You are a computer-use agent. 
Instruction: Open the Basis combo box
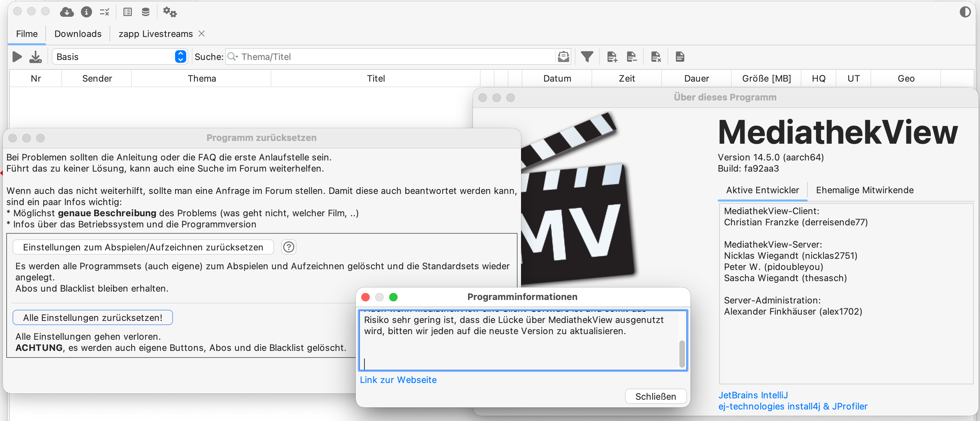[120, 57]
